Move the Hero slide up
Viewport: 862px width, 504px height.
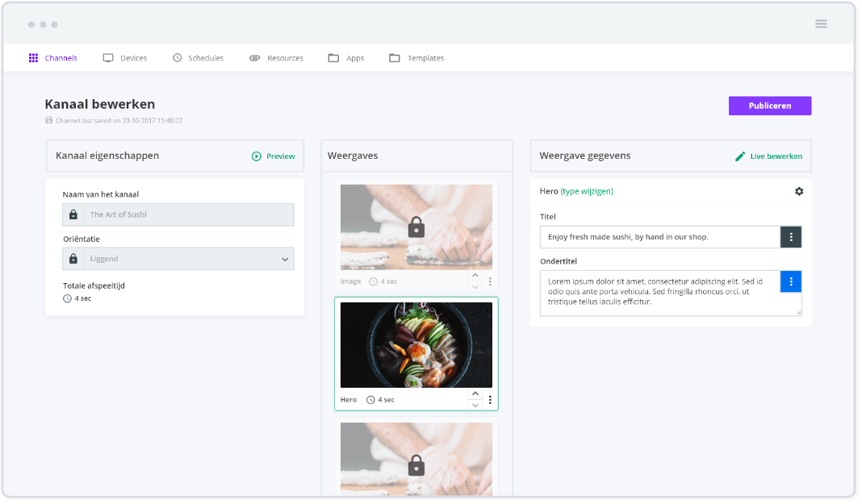pos(475,394)
